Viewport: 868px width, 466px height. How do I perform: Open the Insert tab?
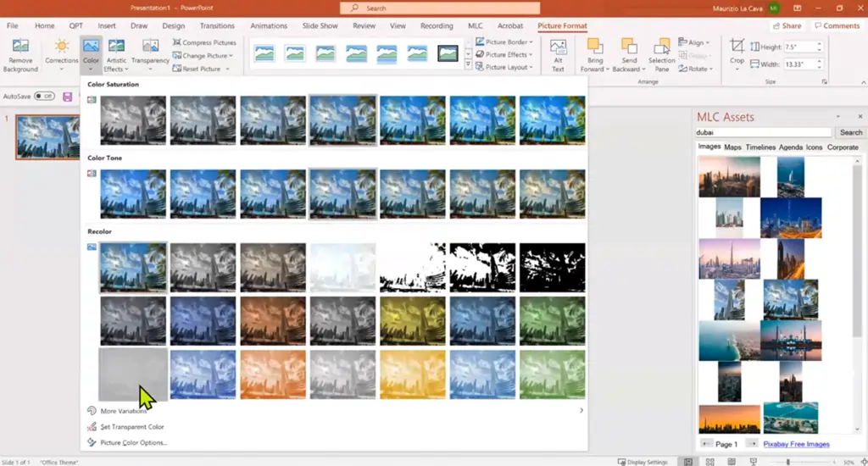pos(107,26)
